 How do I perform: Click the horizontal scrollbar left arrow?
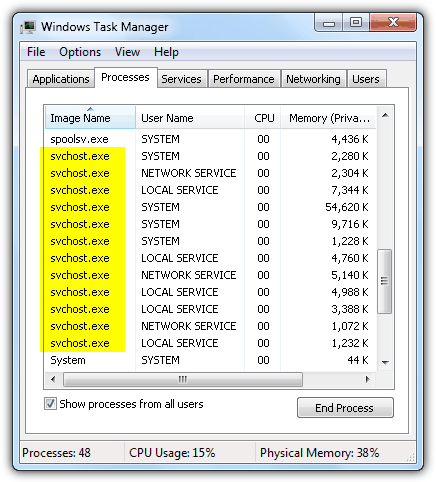pyautogui.click(x=53, y=379)
